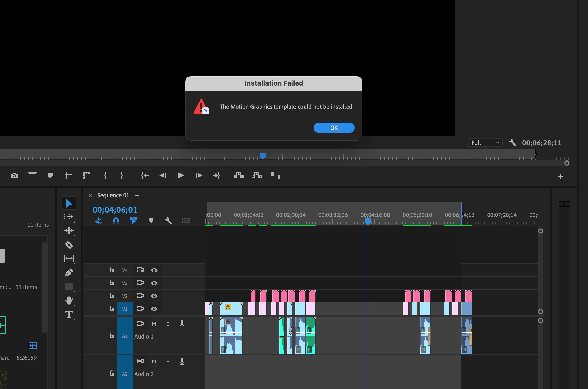Select the Hand tool
This screenshot has width=588, height=389.
tap(69, 300)
